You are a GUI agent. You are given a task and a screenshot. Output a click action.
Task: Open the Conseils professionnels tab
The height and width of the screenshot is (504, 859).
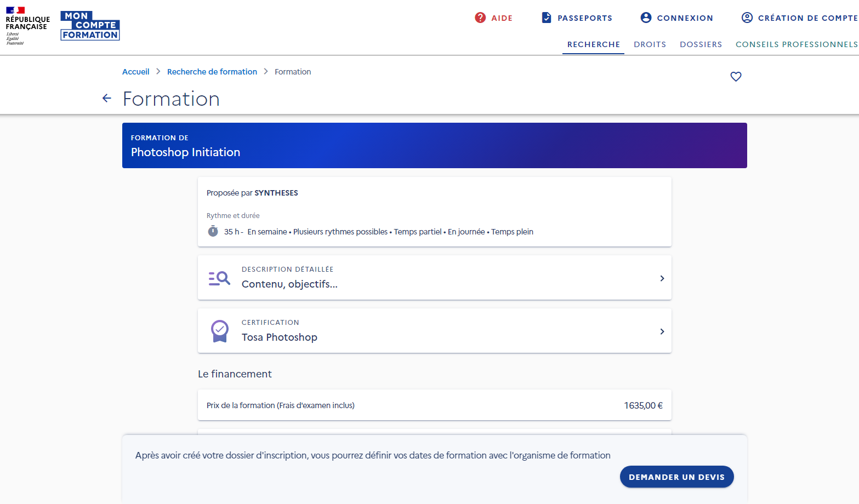pyautogui.click(x=797, y=44)
